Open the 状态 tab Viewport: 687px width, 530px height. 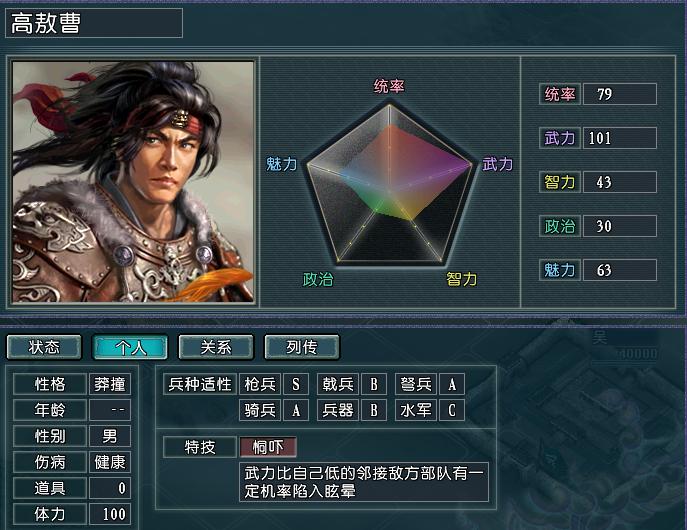coord(44,347)
